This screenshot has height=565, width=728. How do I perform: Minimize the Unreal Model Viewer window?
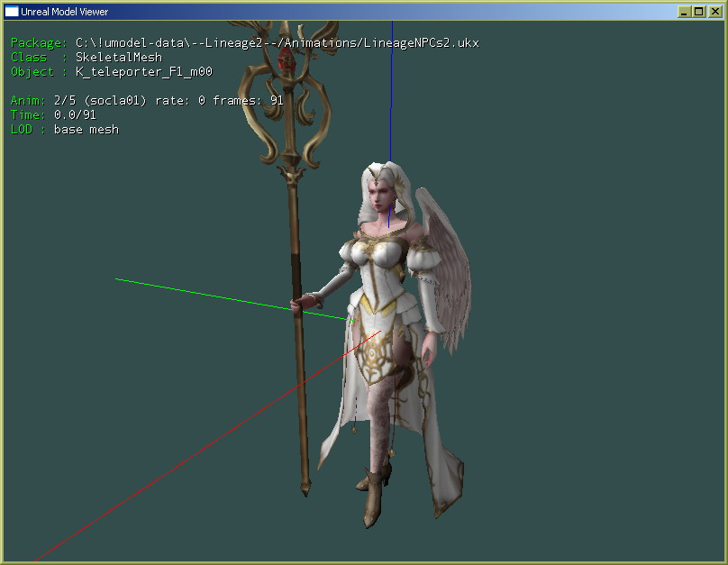tap(684, 12)
